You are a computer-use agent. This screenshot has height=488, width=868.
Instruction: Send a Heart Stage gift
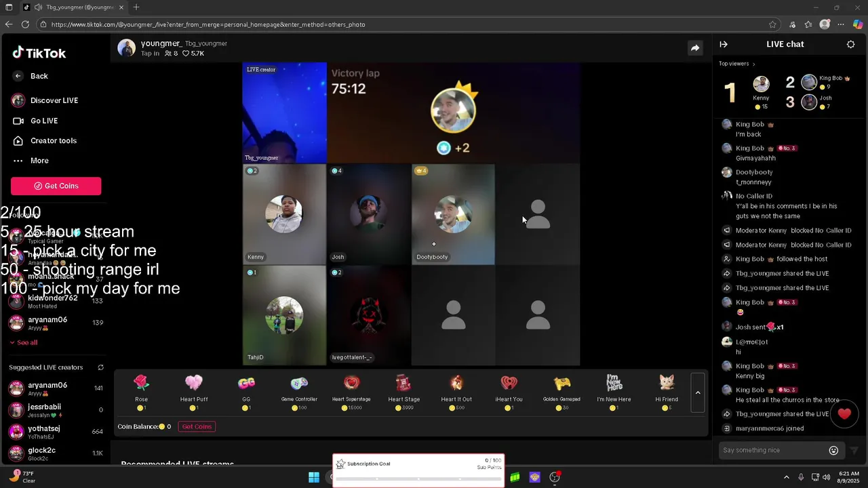coord(404,392)
